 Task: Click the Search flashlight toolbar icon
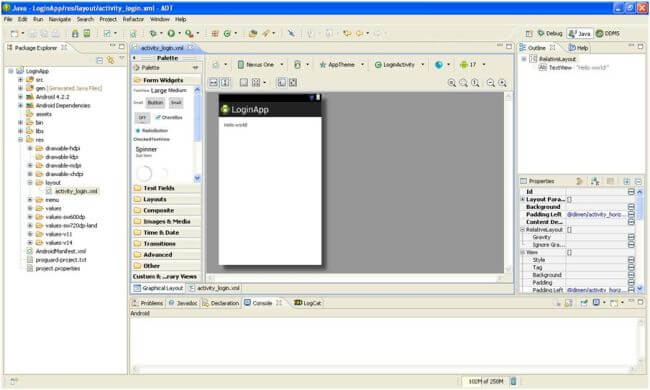[x=265, y=34]
